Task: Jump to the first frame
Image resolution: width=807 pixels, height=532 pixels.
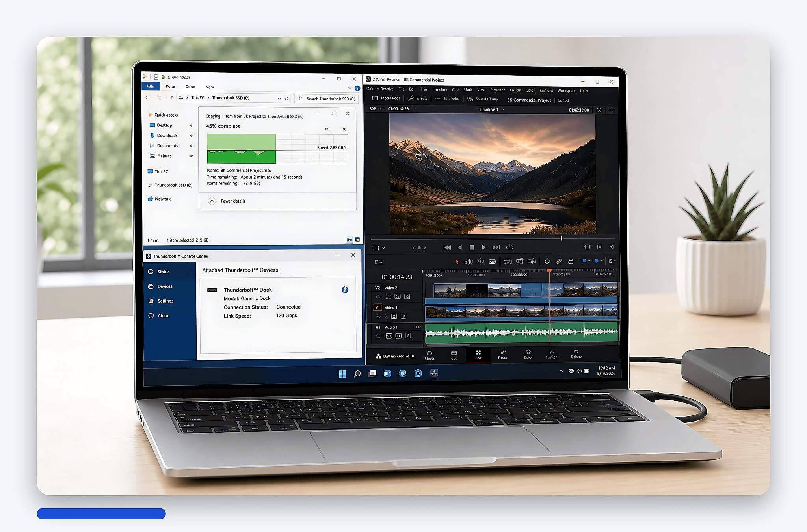Action: coord(447,247)
